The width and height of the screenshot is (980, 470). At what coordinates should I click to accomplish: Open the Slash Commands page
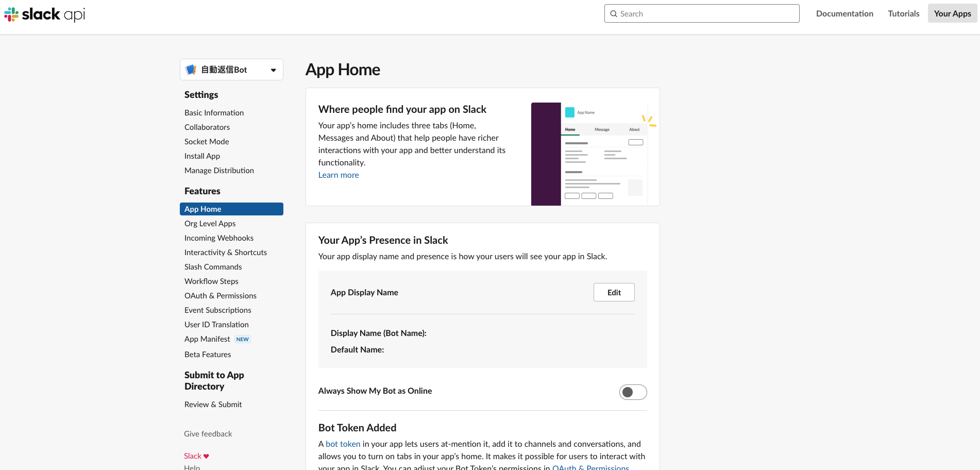[x=213, y=266]
